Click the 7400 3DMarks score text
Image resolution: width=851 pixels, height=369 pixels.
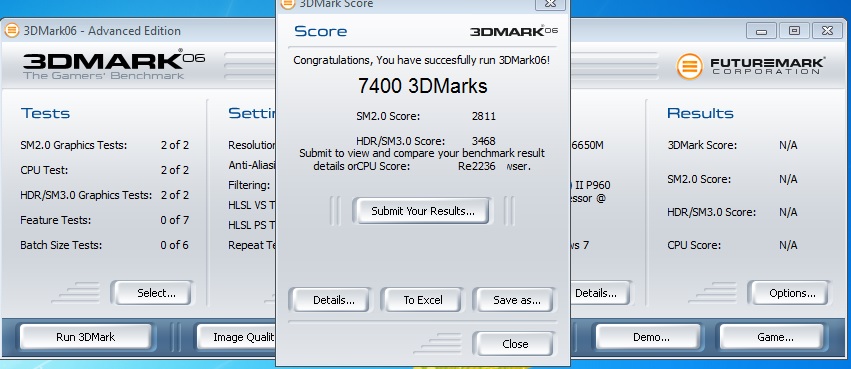pos(422,86)
